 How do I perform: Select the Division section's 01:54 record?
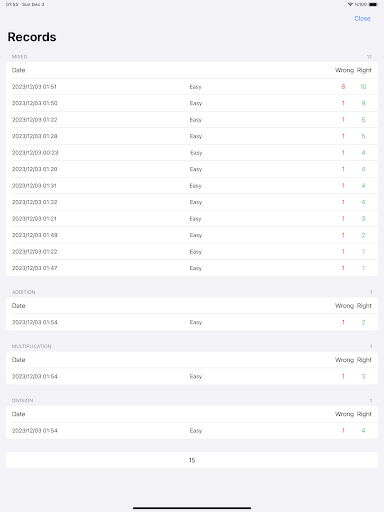tap(192, 431)
